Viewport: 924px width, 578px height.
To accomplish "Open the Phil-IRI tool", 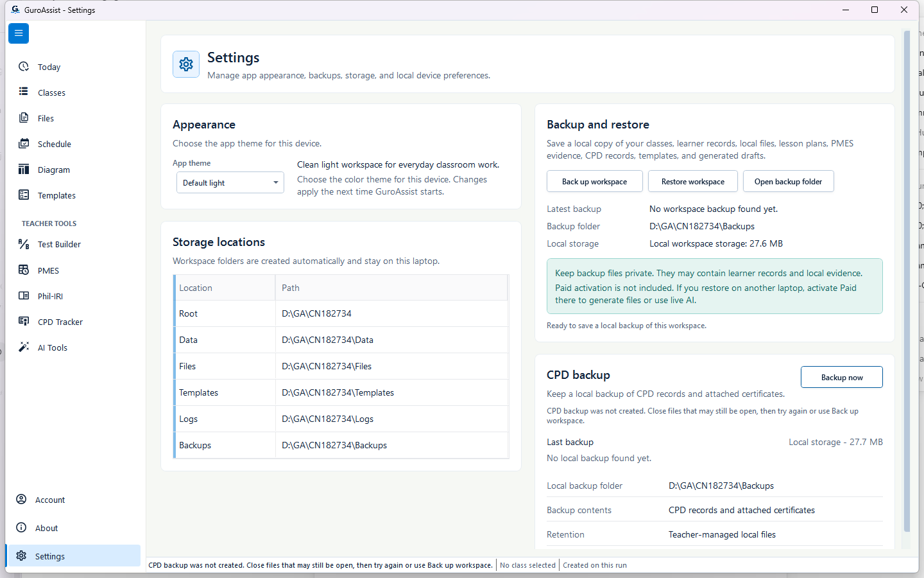I will (x=76, y=296).
